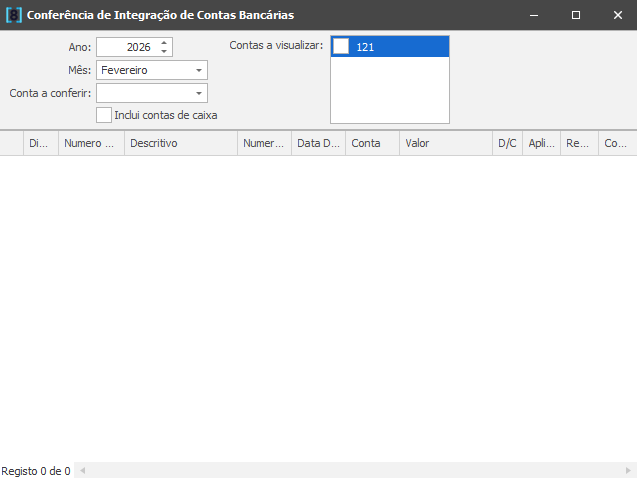
Task: Sort by the D/C column header
Action: (x=507, y=144)
